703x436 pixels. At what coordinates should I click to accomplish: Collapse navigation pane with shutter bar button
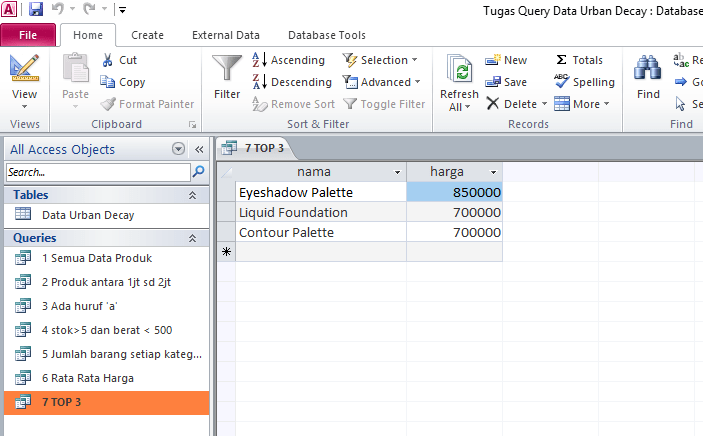pos(200,149)
